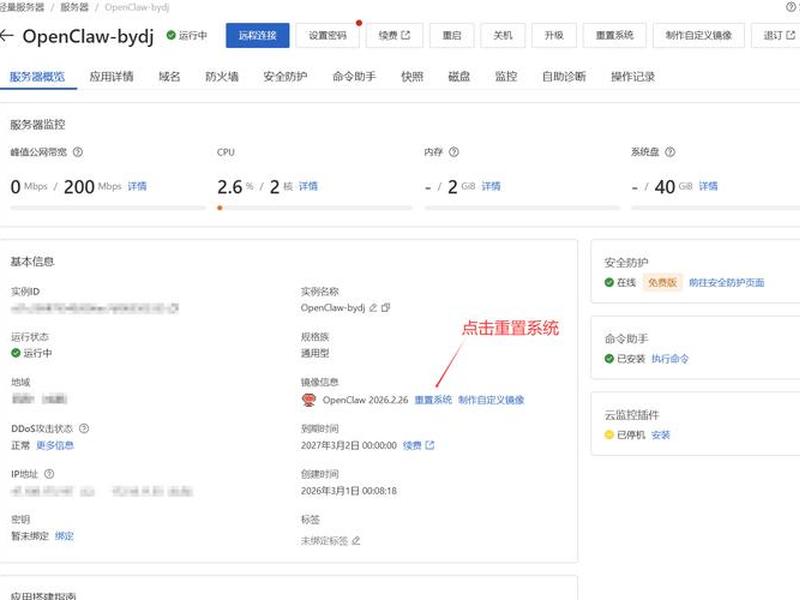Open 续费 renewal button in header

[x=394, y=35]
